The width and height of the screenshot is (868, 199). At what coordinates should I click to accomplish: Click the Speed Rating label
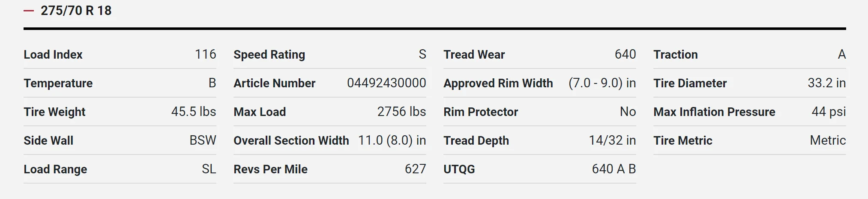click(269, 55)
